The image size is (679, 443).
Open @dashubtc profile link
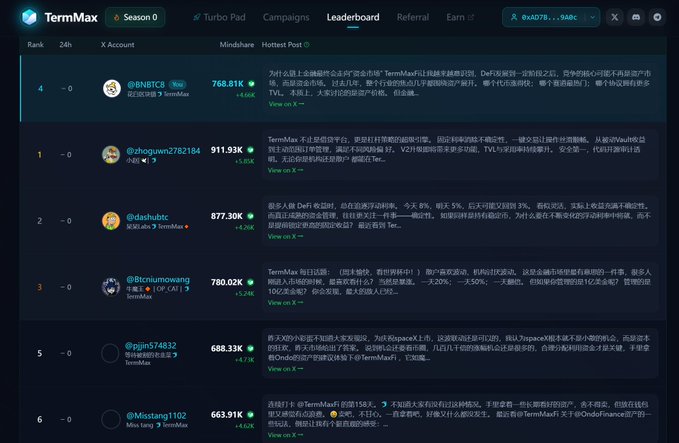(x=147, y=217)
